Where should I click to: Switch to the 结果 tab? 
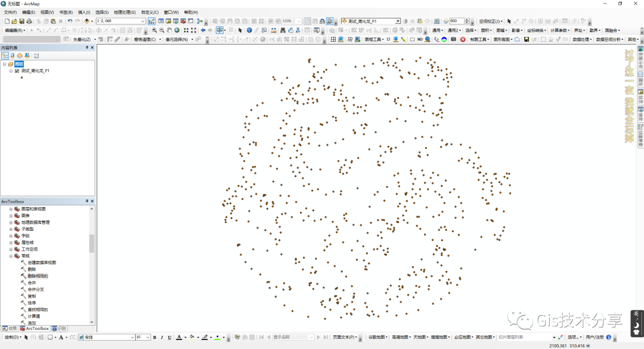[10, 328]
